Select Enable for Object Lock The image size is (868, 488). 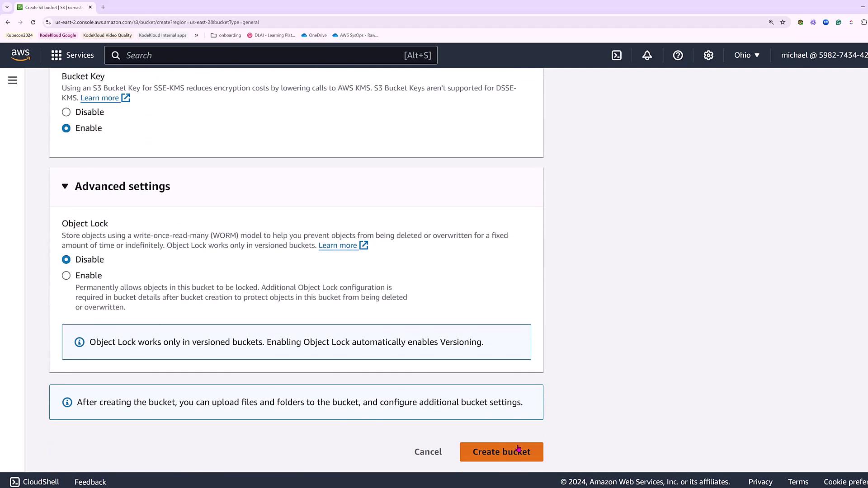pyautogui.click(x=66, y=276)
